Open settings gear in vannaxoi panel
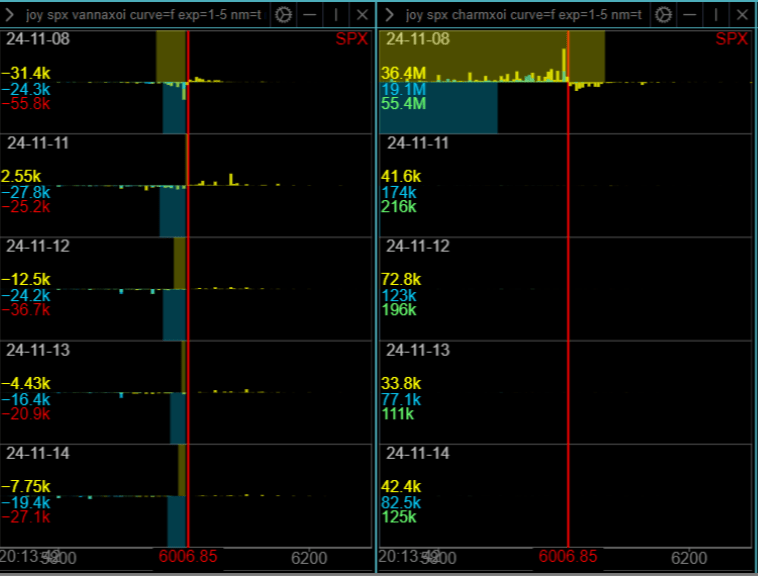This screenshot has height=576, width=758. [283, 15]
